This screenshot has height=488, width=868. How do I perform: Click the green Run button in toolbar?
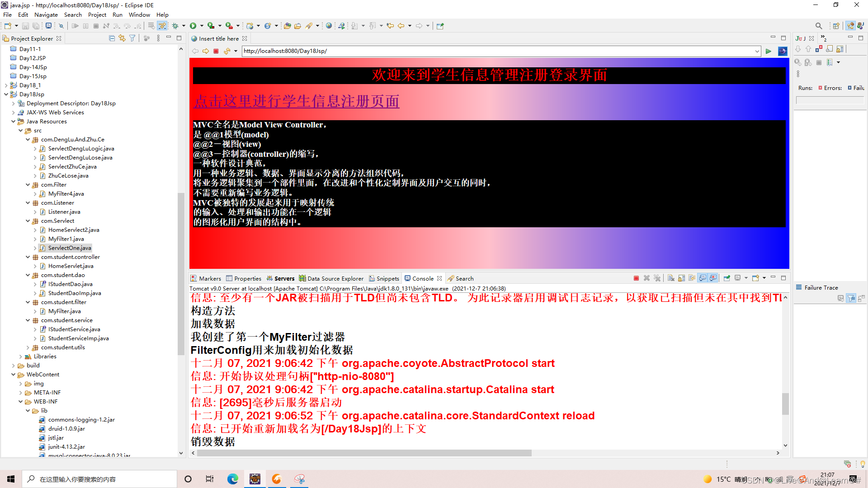click(193, 26)
